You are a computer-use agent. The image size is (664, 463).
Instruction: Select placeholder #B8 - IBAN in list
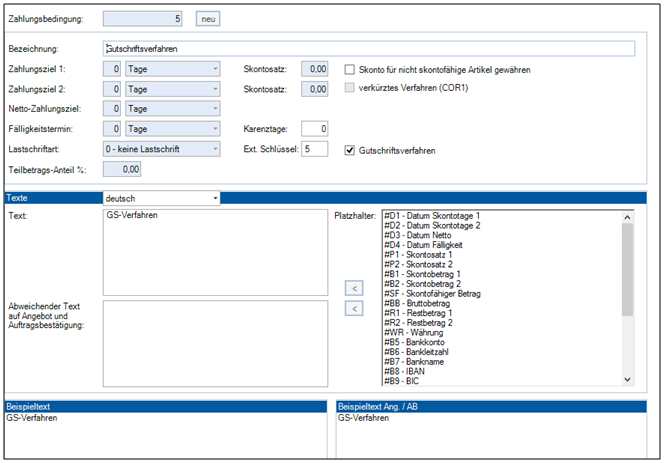(409, 370)
